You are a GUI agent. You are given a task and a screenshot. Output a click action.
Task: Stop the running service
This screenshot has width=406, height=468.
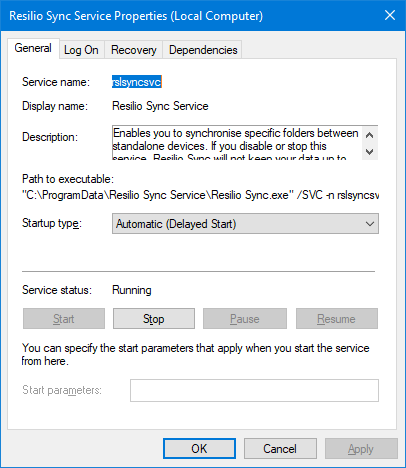click(154, 319)
